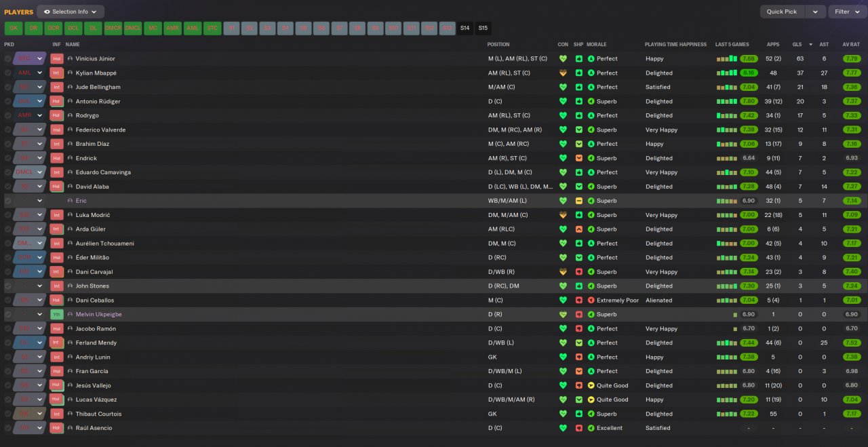The height and width of the screenshot is (447, 868).
Task: Sort by the GLS column header
Action: coord(797,44)
